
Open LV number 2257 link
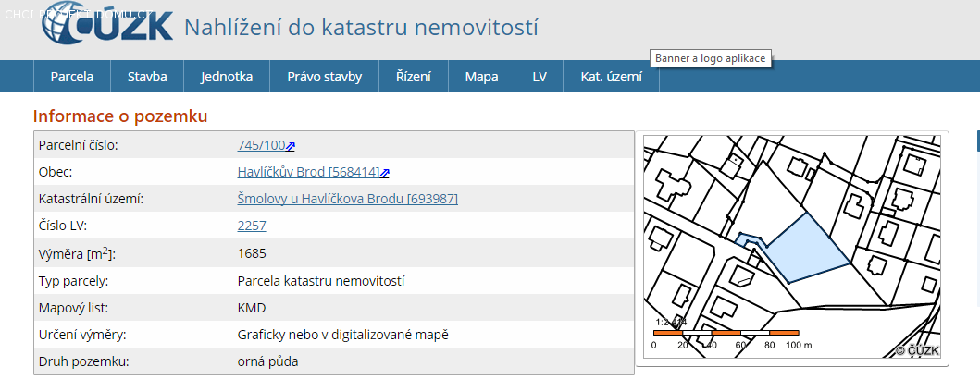[252, 226]
